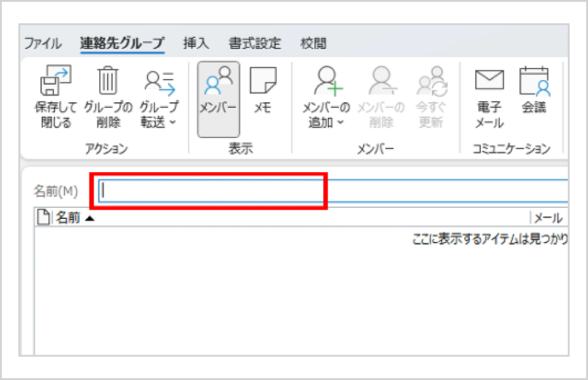Switch to the メモ note view
Image resolution: width=588 pixels, height=380 pixels.
coord(263,80)
